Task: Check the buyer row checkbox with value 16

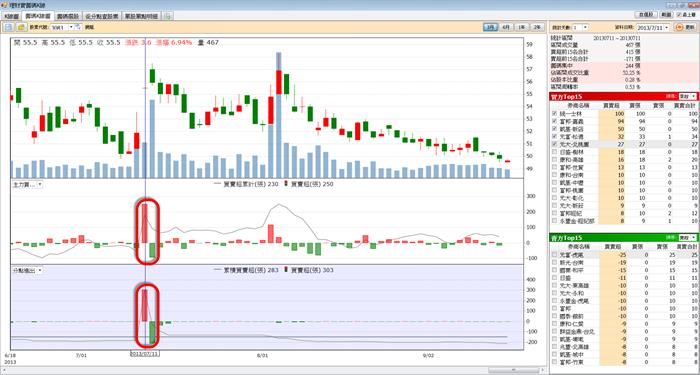Action: click(x=554, y=159)
